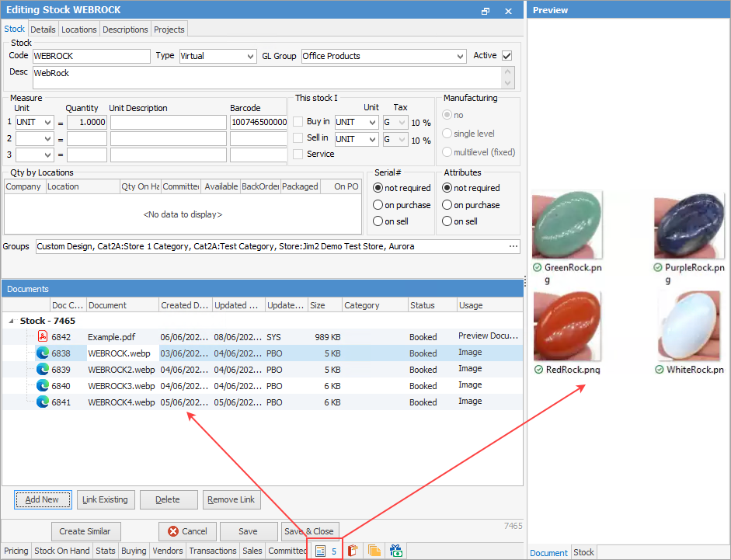The width and height of the screenshot is (731, 560).
Task: Click the Add New button
Action: pos(42,499)
